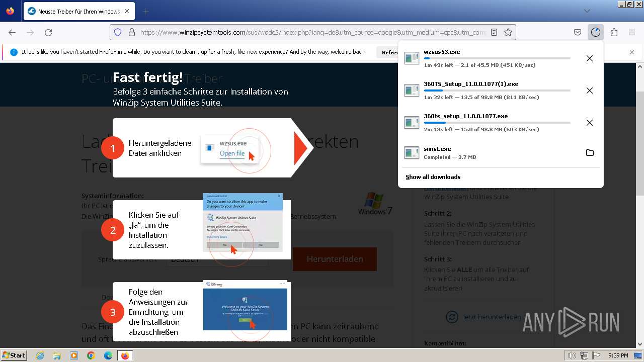Dismiss the Firefox refresh notification bar
Viewport: 644px width, 362px height.
(x=632, y=52)
